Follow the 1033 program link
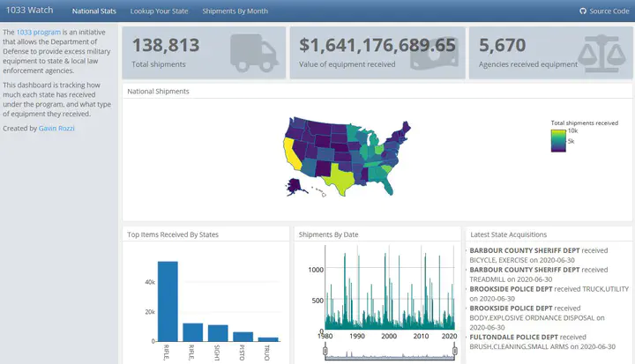635x364 pixels. tap(39, 32)
